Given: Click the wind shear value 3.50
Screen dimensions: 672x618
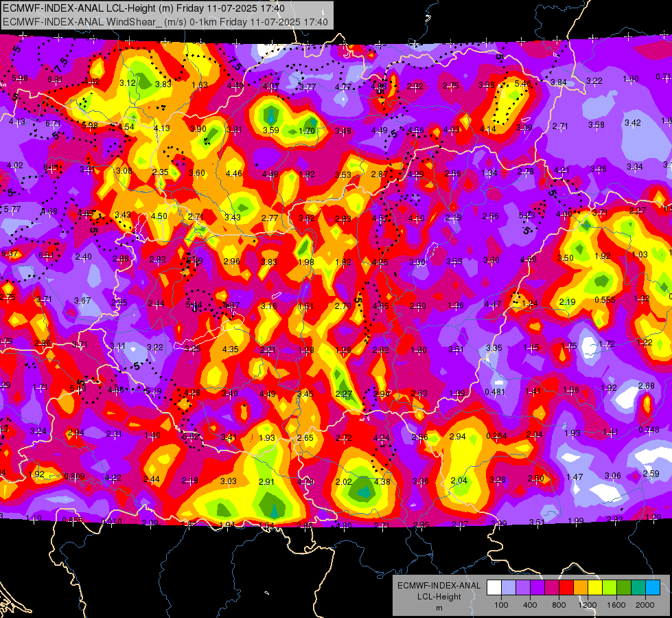Looking at the screenshot, I should pyautogui.click(x=566, y=257).
